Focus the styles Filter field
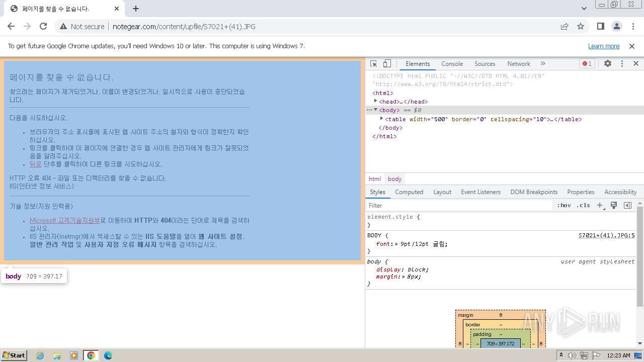Screen dimensions: 644x362 coord(459,205)
